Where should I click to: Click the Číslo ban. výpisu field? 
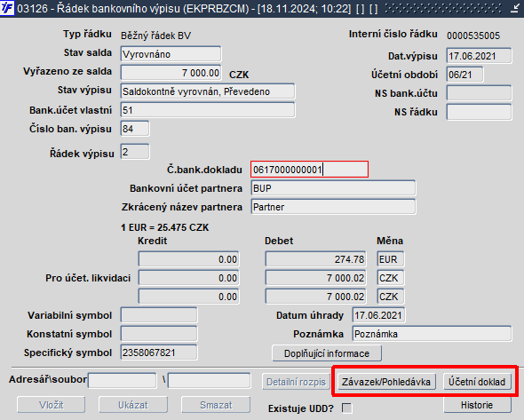click(135, 129)
